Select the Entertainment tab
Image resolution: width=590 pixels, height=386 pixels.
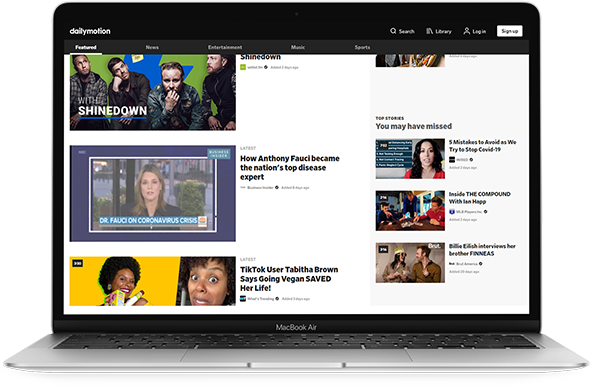click(x=225, y=47)
